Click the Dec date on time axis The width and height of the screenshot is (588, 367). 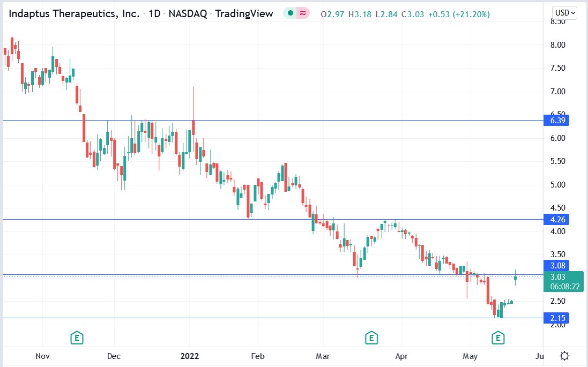tap(114, 356)
